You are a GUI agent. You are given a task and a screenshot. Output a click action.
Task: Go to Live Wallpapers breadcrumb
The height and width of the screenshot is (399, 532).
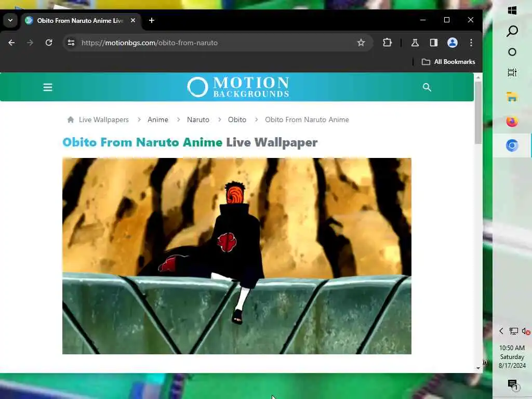pos(104,120)
